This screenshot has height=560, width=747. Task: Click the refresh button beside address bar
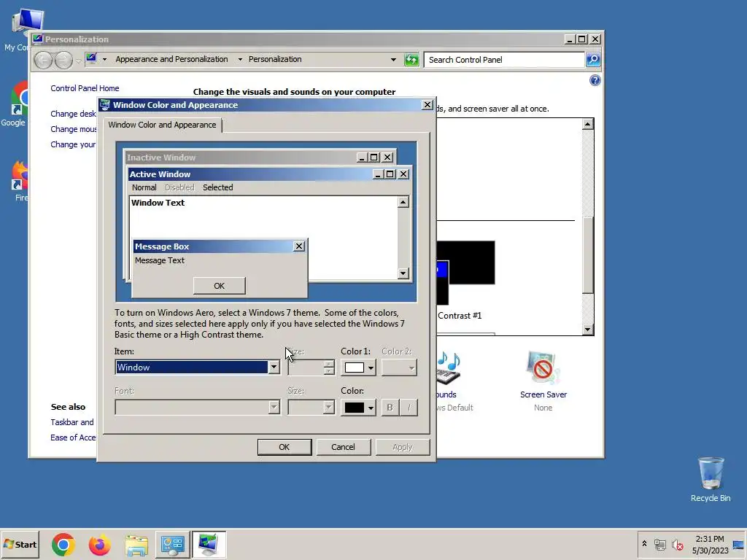coord(411,60)
